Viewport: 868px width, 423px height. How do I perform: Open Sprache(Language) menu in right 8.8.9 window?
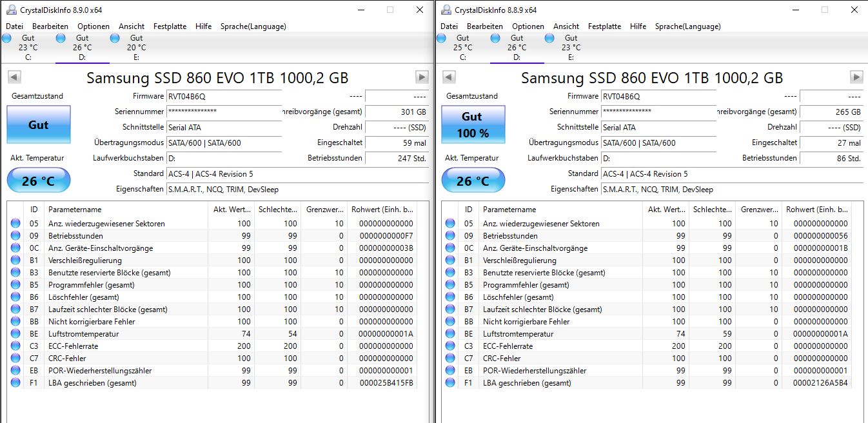[688, 26]
